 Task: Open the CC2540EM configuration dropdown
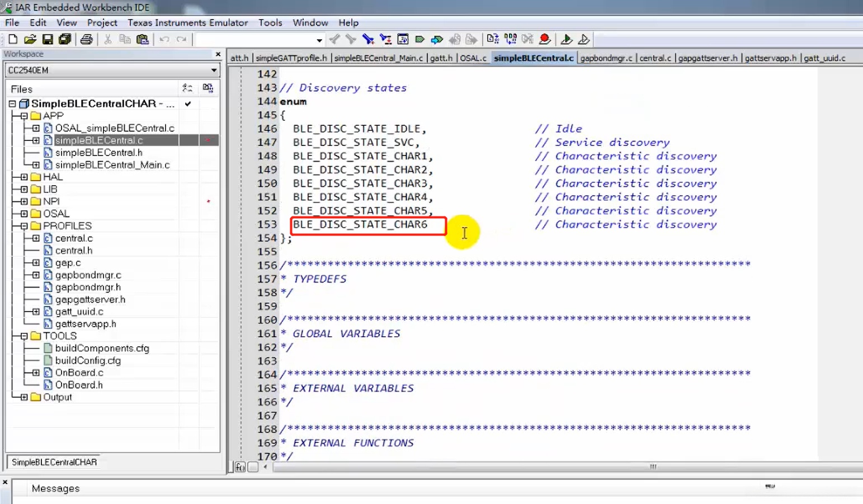click(214, 70)
